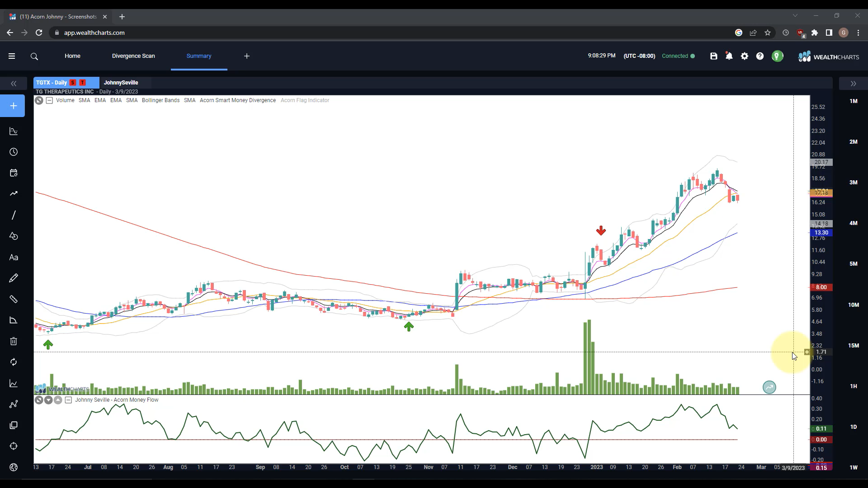Select the 15M timeframe
Image resolution: width=868 pixels, height=488 pixels.
pos(853,346)
